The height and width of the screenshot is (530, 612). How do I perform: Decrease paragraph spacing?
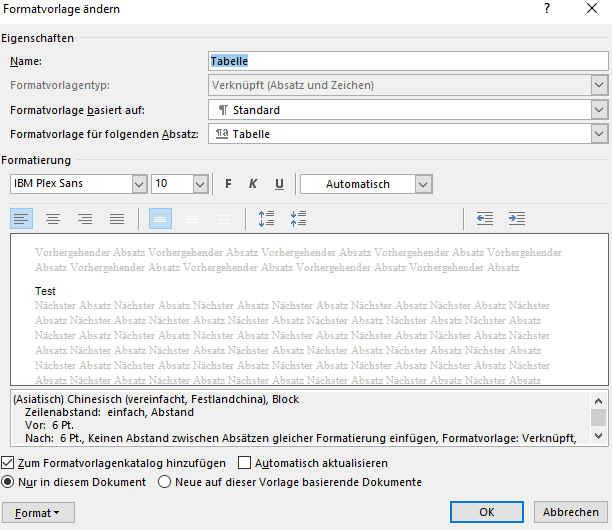(298, 219)
